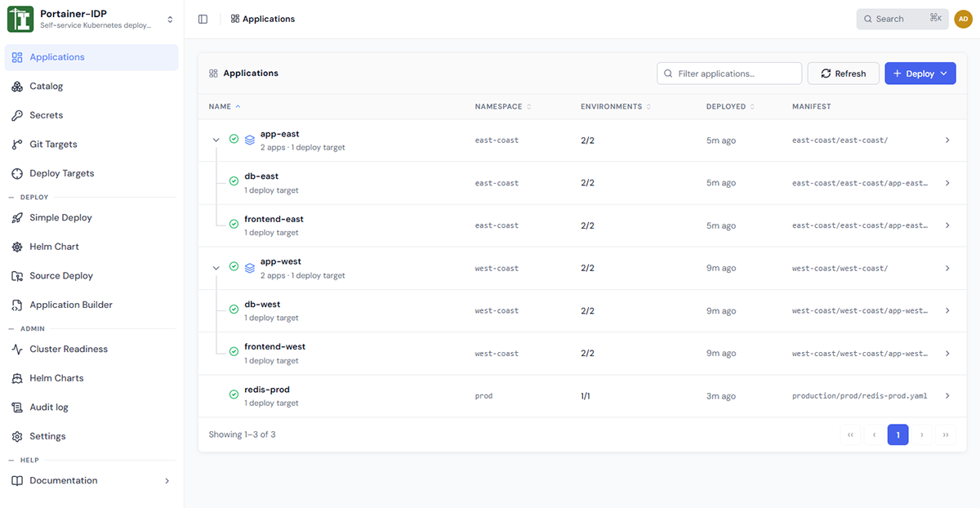Sort by the Deployed column header
980x508 pixels.
[730, 107]
